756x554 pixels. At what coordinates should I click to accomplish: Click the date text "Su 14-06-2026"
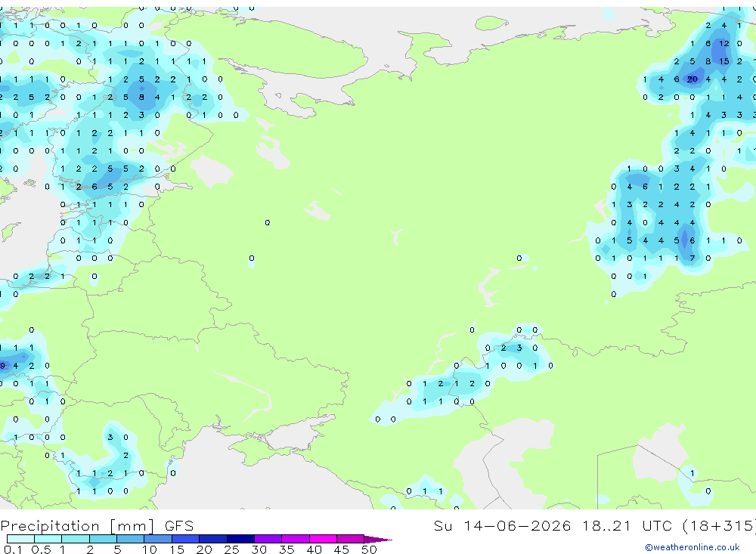pyautogui.click(x=503, y=525)
